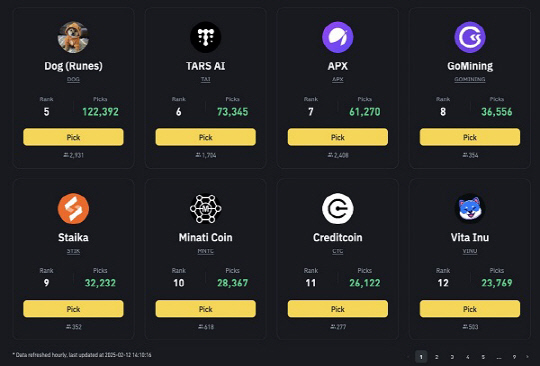Jump to page 9 in pagination
Screen dimensions: 540x366
(514, 357)
